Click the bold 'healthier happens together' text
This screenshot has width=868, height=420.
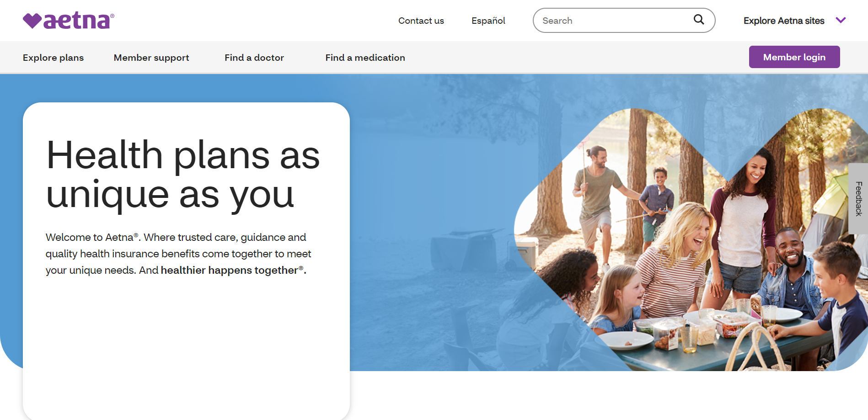pyautogui.click(x=230, y=270)
